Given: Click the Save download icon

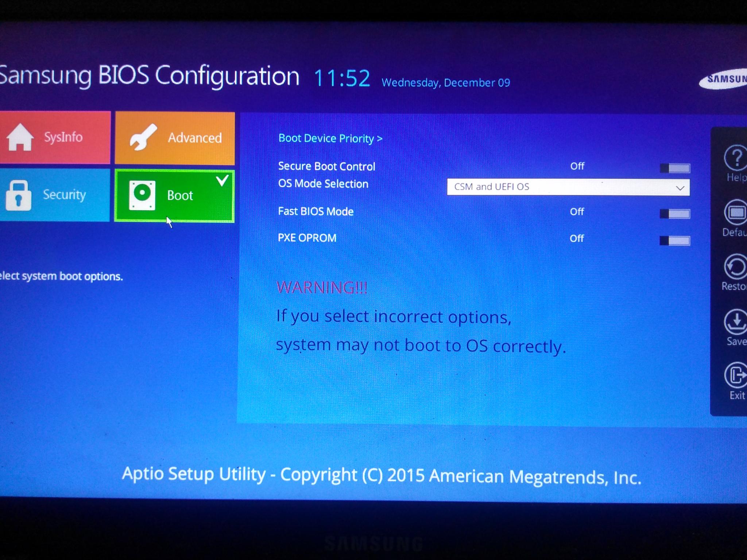Looking at the screenshot, I should click(735, 322).
